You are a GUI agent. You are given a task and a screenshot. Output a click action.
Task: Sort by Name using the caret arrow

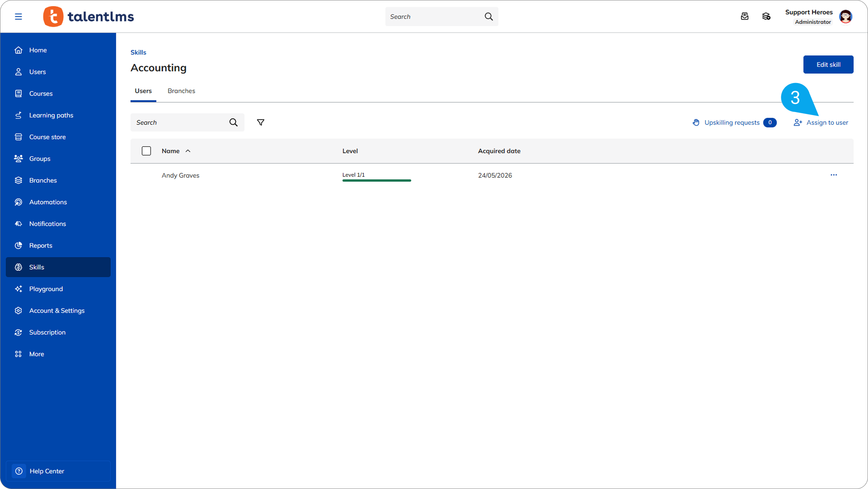pyautogui.click(x=188, y=151)
